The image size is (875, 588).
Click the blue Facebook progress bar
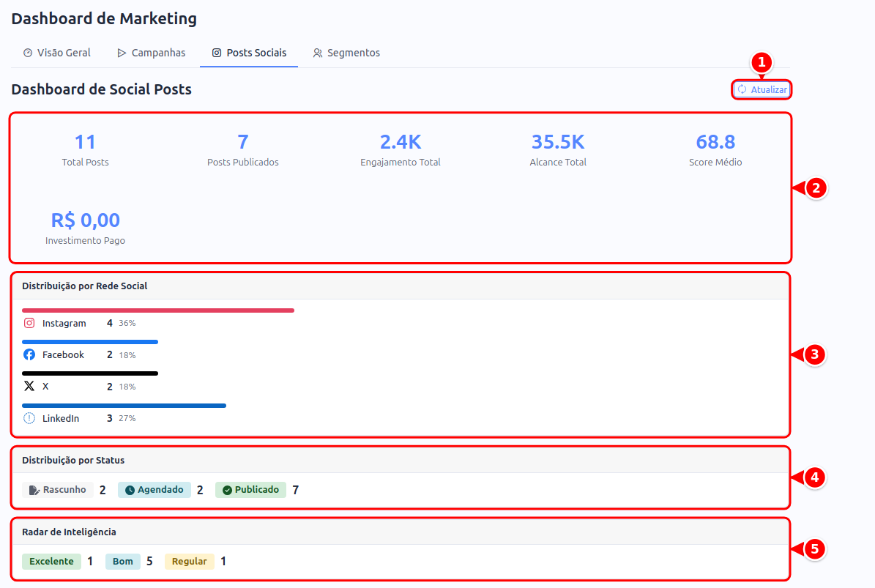(90, 342)
